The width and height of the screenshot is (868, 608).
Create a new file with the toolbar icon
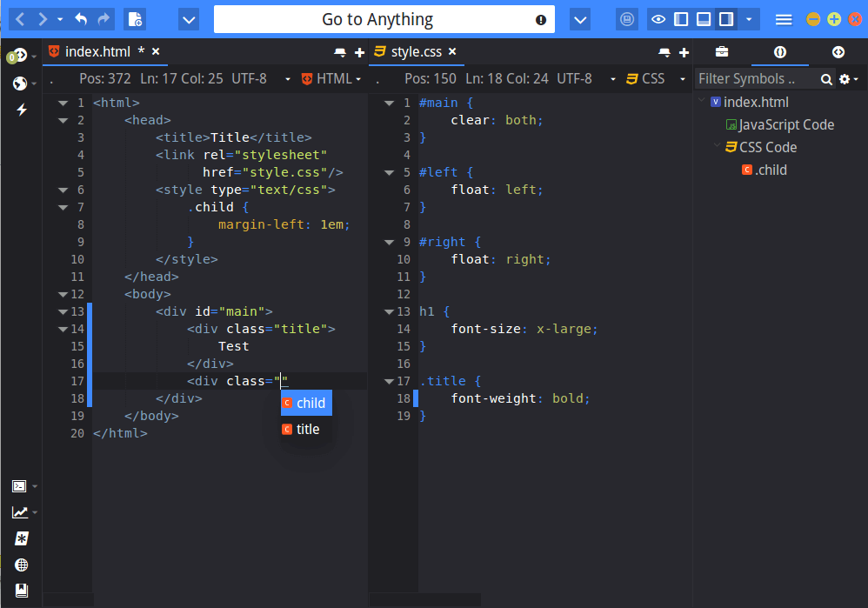point(135,19)
